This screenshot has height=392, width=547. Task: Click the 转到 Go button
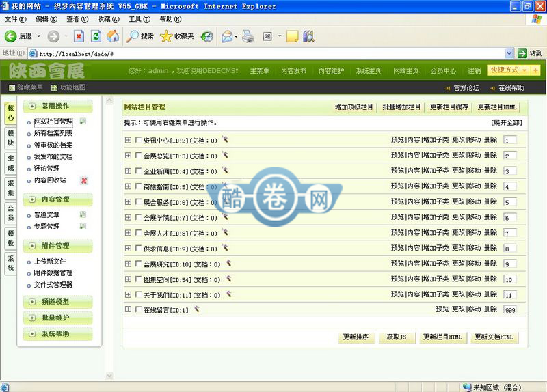pyautogui.click(x=530, y=53)
